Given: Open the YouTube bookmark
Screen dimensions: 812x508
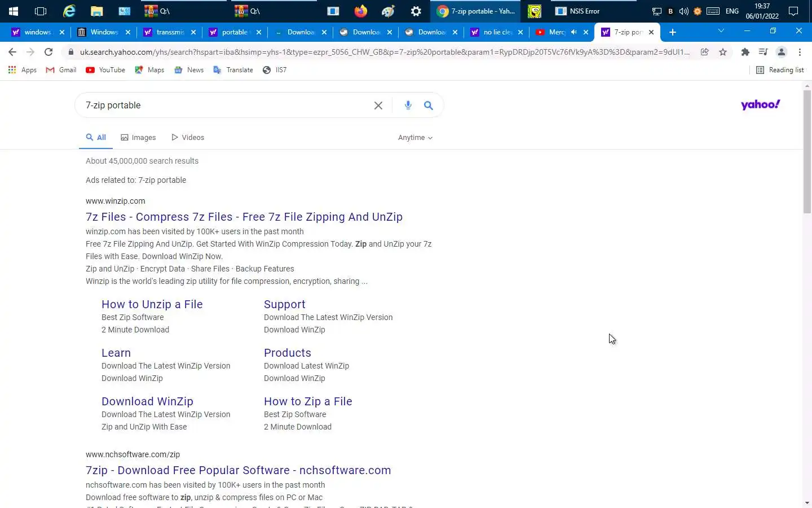Looking at the screenshot, I should pyautogui.click(x=105, y=70).
